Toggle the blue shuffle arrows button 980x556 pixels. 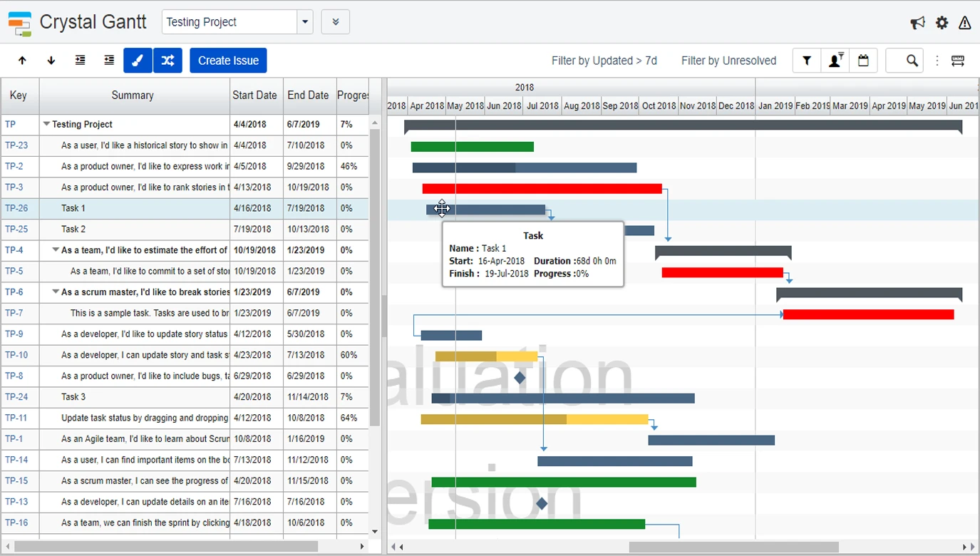pyautogui.click(x=167, y=61)
